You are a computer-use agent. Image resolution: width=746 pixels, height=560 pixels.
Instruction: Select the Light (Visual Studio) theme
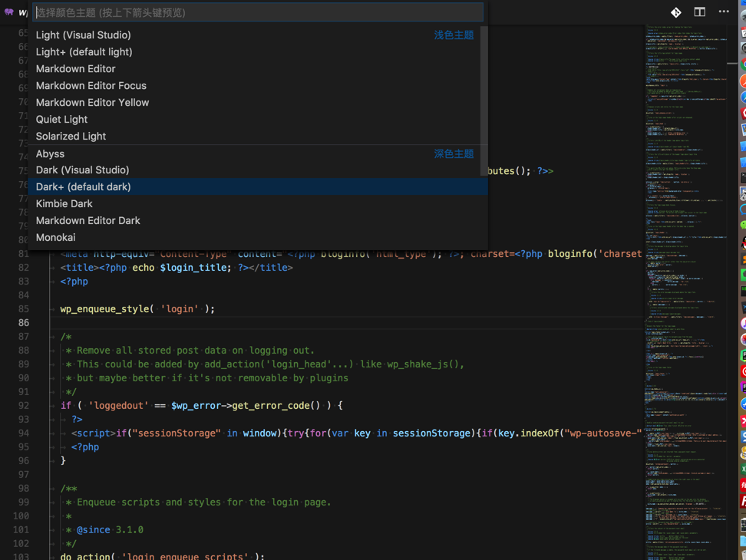(258, 35)
